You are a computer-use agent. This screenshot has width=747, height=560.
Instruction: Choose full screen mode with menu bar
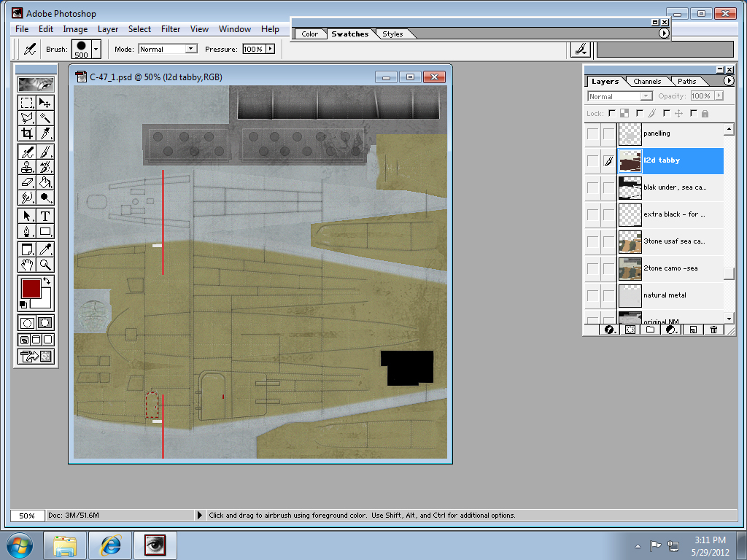point(36,340)
